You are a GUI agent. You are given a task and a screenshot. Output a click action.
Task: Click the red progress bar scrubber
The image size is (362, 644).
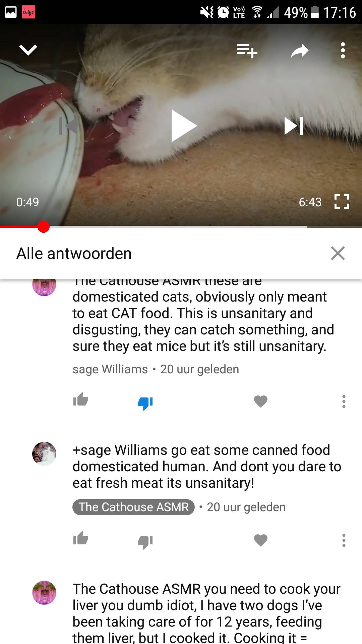point(44,227)
